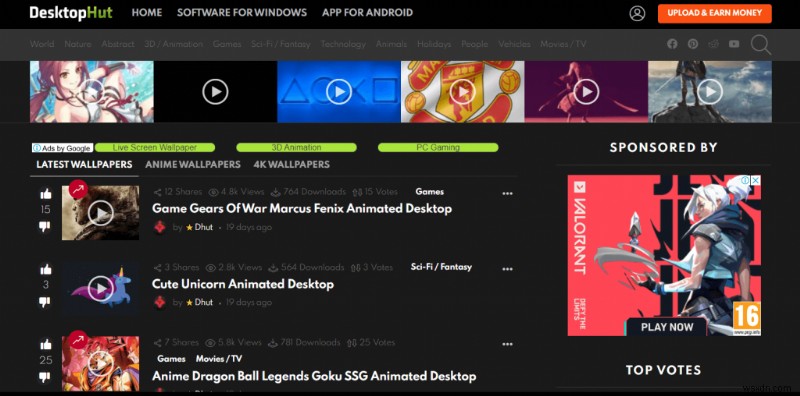Image resolution: width=800 pixels, height=396 pixels.
Task: Open Cute Unicorn Animated Desktop title
Action: (x=243, y=284)
